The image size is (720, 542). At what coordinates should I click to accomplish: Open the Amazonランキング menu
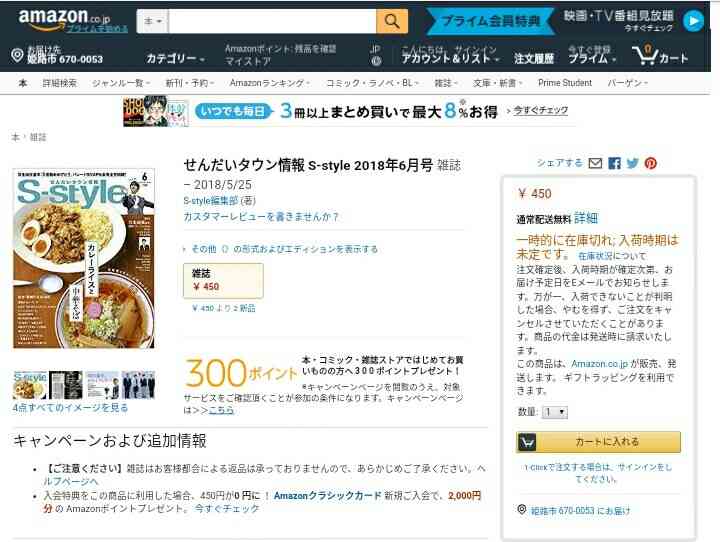pyautogui.click(x=270, y=83)
